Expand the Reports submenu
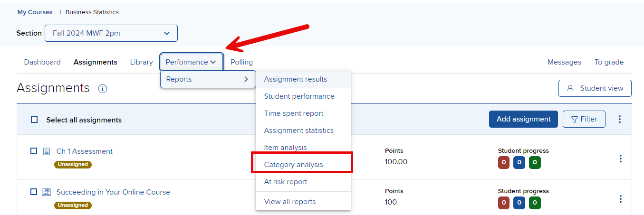This screenshot has width=644, height=215. [x=208, y=79]
